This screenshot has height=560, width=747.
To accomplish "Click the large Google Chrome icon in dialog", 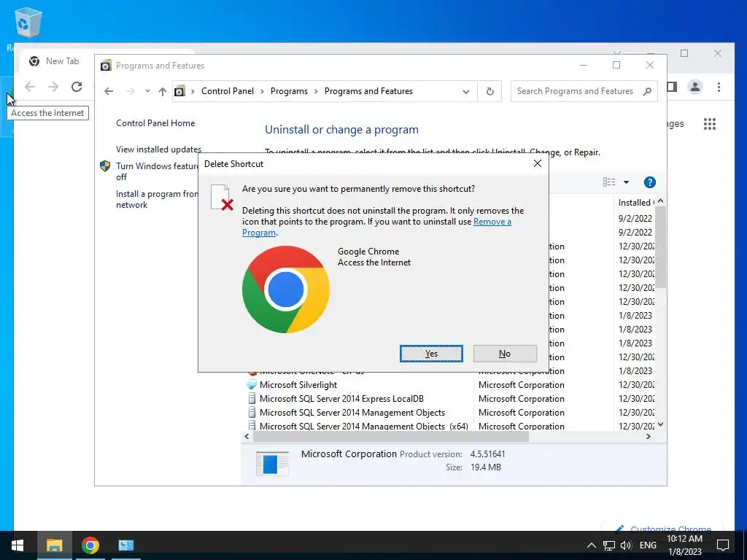I will click(x=286, y=289).
